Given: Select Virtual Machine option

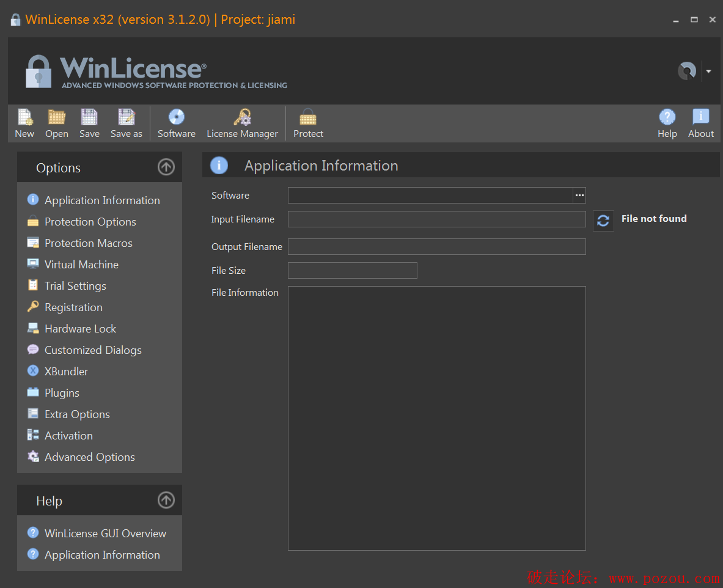Looking at the screenshot, I should click(x=82, y=264).
